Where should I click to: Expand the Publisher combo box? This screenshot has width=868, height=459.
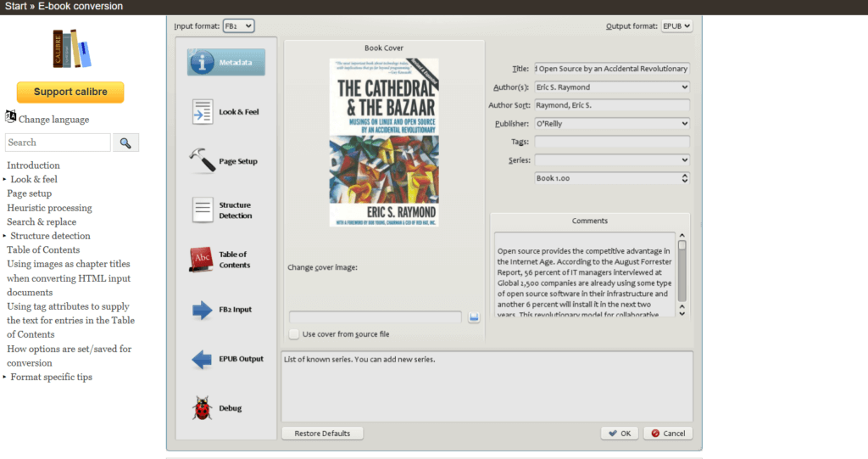[684, 123]
